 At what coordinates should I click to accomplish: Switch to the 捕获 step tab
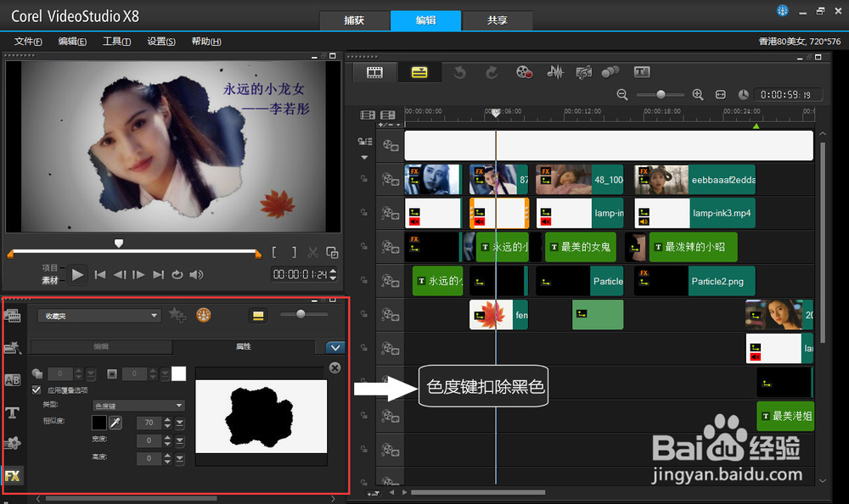tap(354, 20)
